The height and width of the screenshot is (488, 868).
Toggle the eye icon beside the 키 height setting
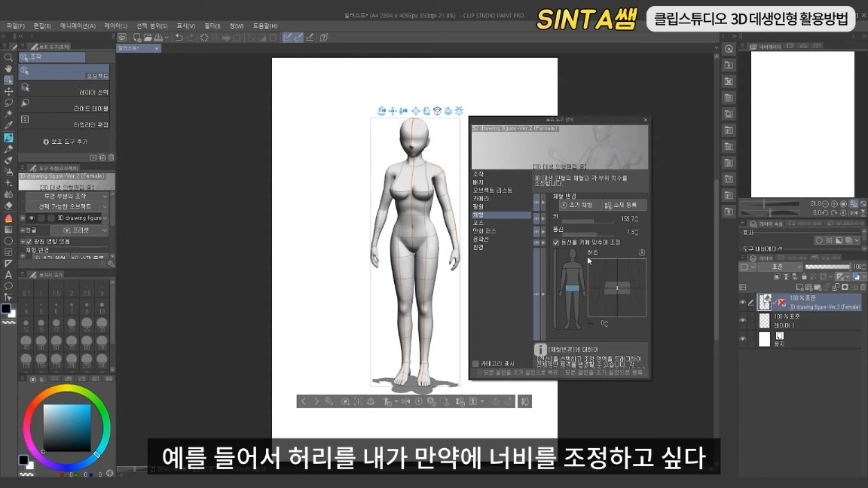pos(536,218)
